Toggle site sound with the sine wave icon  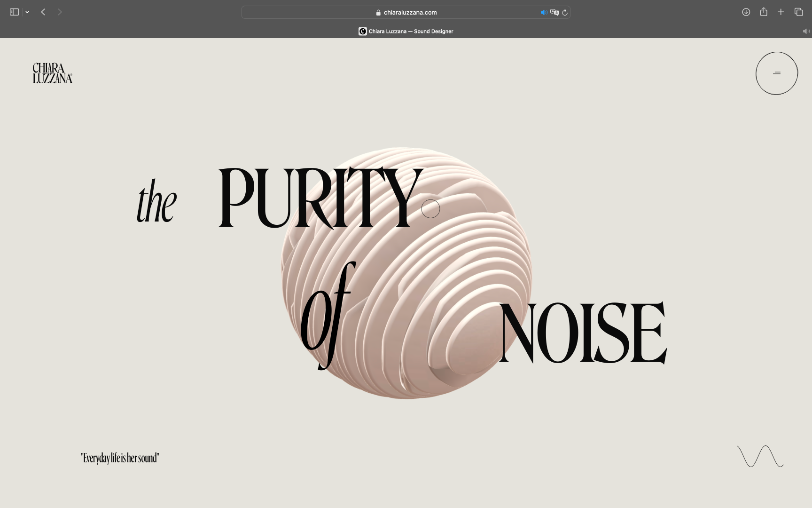click(x=760, y=456)
